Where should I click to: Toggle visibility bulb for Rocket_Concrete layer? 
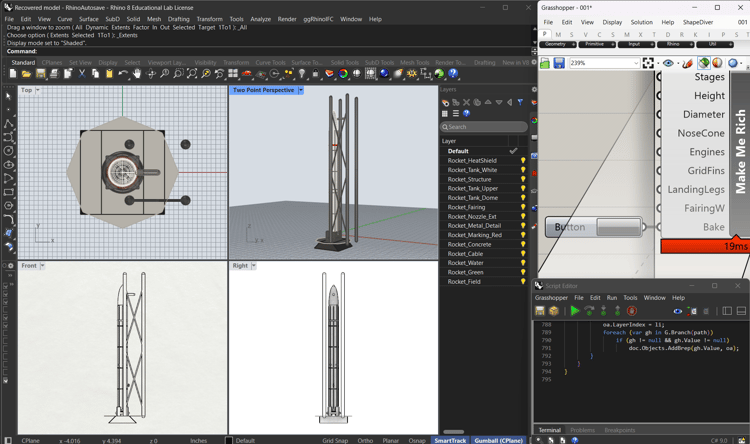point(522,244)
